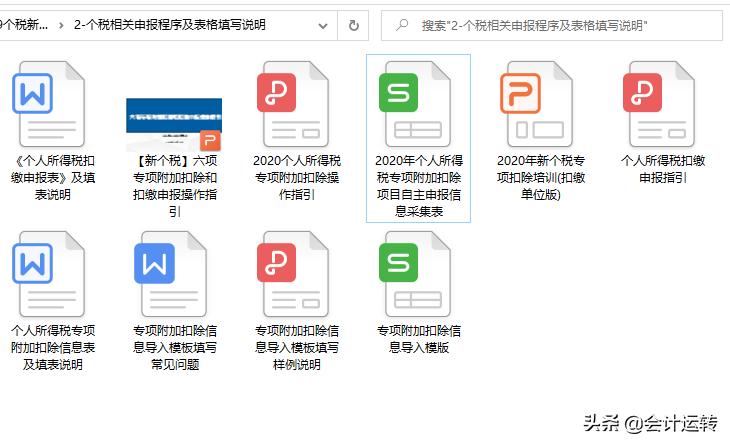Image resolution: width=730 pixels, height=445 pixels.
Task: Click file name 2020个人所得税专项附加扣除操作指引
Action: (x=297, y=177)
